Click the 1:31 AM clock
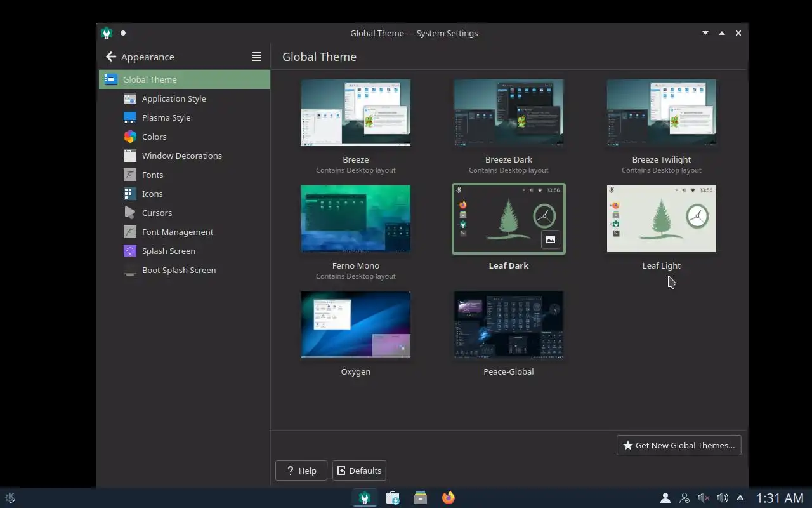Viewport: 812px width, 508px height. (780, 498)
